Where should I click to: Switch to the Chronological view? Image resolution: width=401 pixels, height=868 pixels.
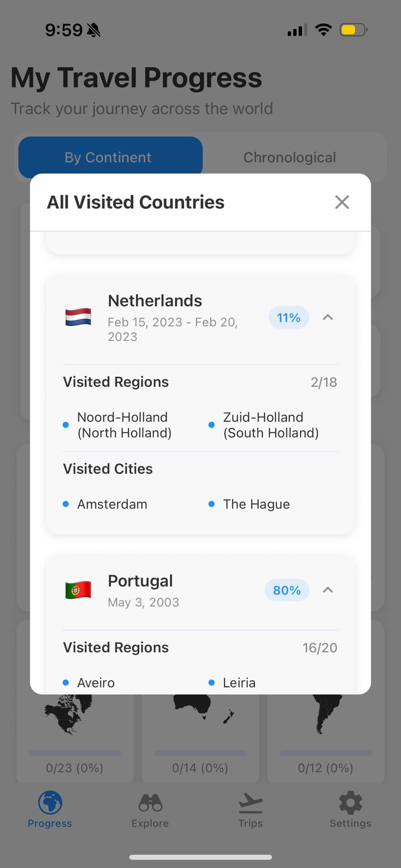point(289,157)
